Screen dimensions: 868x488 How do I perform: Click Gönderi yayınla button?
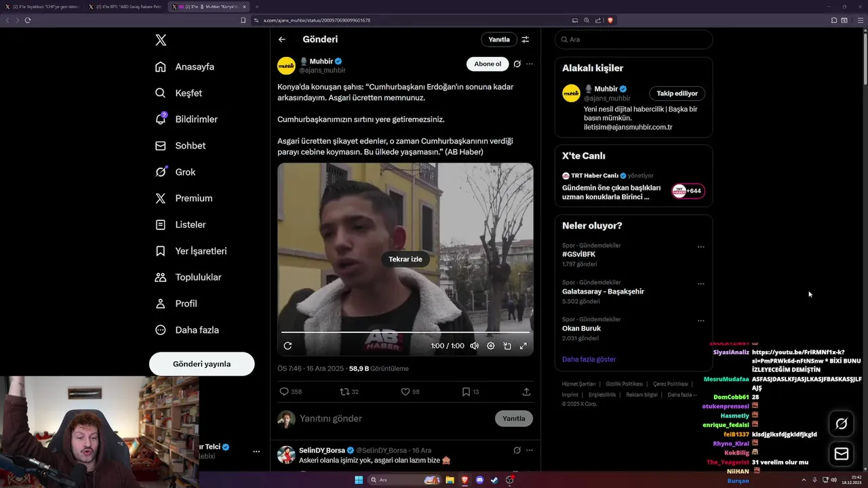click(x=201, y=364)
